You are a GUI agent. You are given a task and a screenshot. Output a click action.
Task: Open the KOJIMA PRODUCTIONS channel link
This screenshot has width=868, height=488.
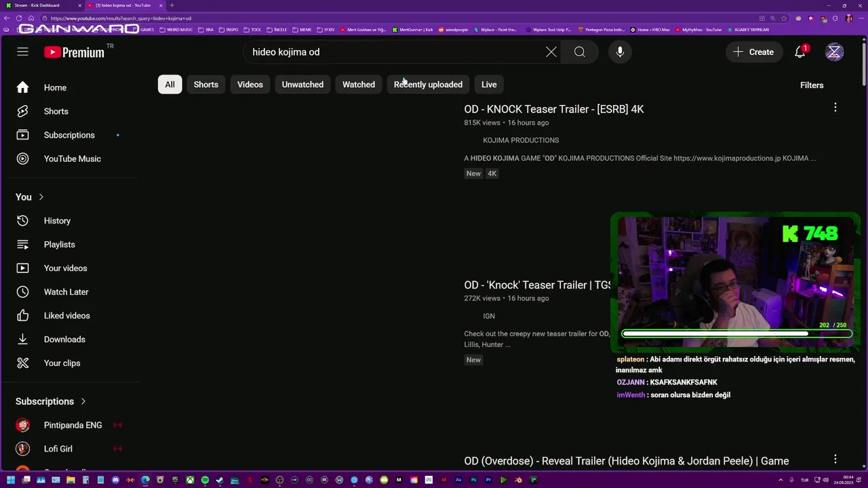pyautogui.click(x=521, y=140)
